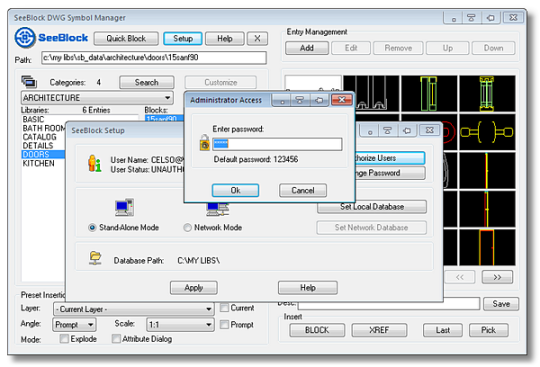Screen dimensions: 540x367
Task: Go to the next thumbnail page
Action: [497, 277]
